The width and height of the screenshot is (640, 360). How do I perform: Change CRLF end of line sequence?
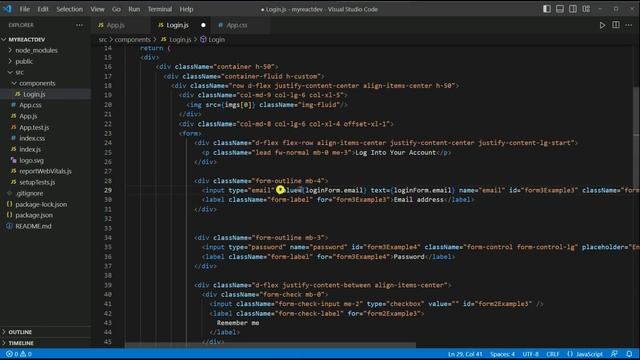553,354
